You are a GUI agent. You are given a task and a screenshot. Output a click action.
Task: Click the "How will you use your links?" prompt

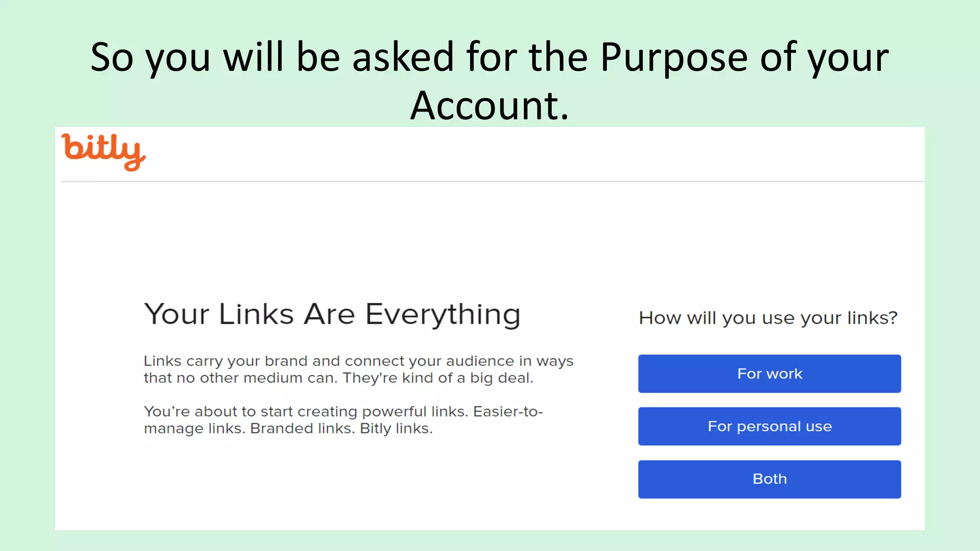point(768,318)
